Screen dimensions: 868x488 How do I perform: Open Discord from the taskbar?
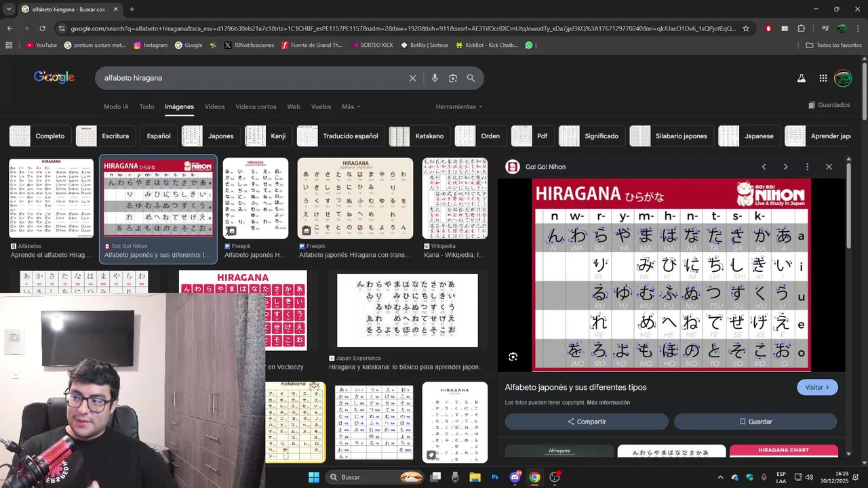coord(515,477)
